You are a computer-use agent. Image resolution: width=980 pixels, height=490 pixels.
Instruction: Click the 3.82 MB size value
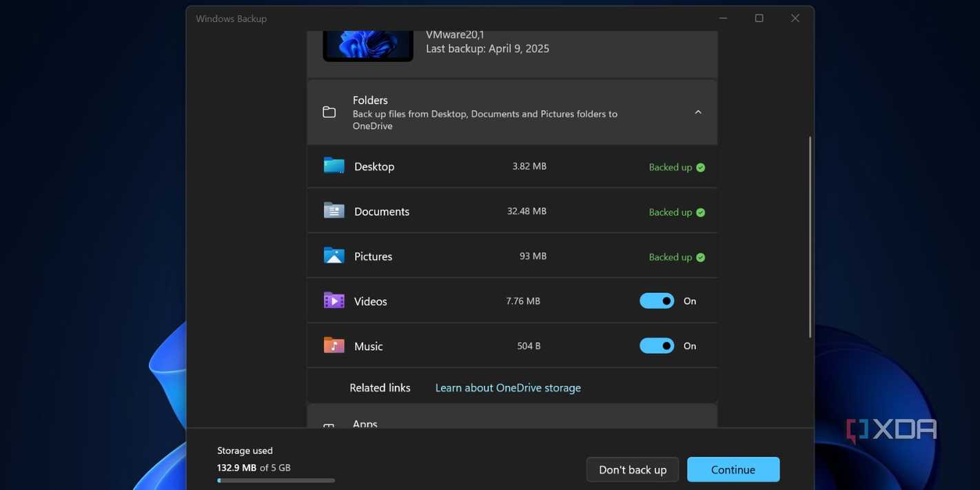pos(529,166)
